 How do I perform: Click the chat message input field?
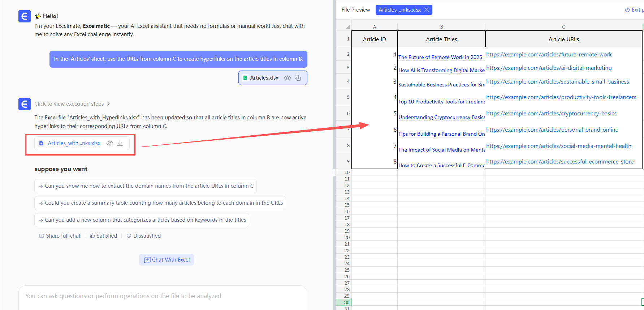(x=163, y=296)
